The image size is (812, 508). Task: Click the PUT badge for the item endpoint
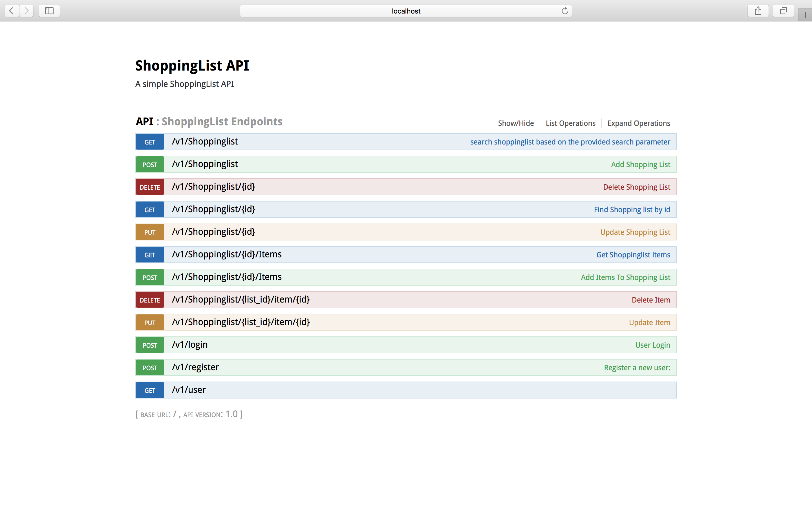(x=150, y=323)
